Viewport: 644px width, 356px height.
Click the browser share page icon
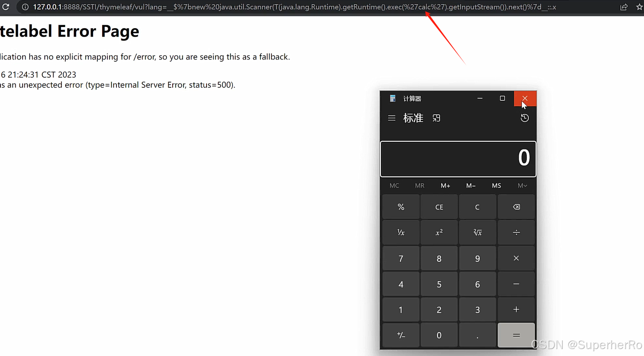624,7
